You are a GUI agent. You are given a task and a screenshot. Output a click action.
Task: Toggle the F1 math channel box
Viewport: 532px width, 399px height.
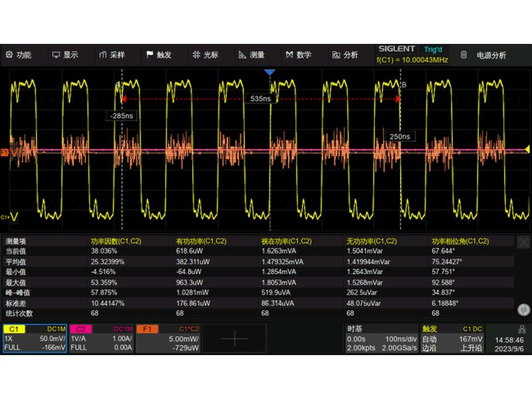click(x=168, y=338)
